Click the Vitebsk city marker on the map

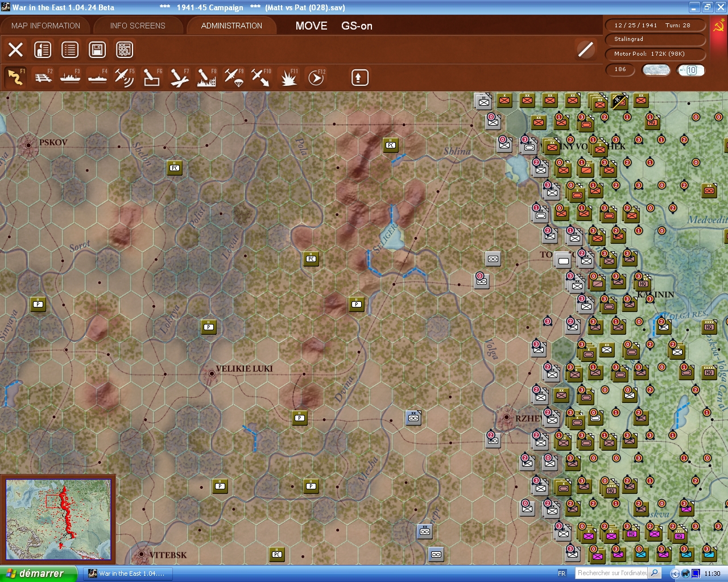coord(142,554)
